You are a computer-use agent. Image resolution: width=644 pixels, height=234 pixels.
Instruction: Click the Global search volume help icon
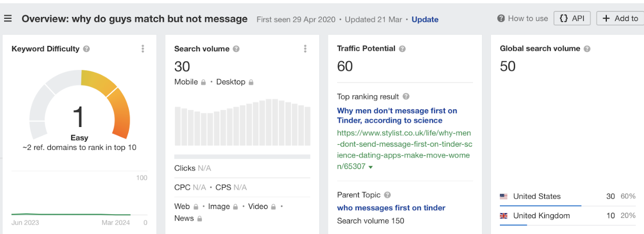pyautogui.click(x=587, y=49)
